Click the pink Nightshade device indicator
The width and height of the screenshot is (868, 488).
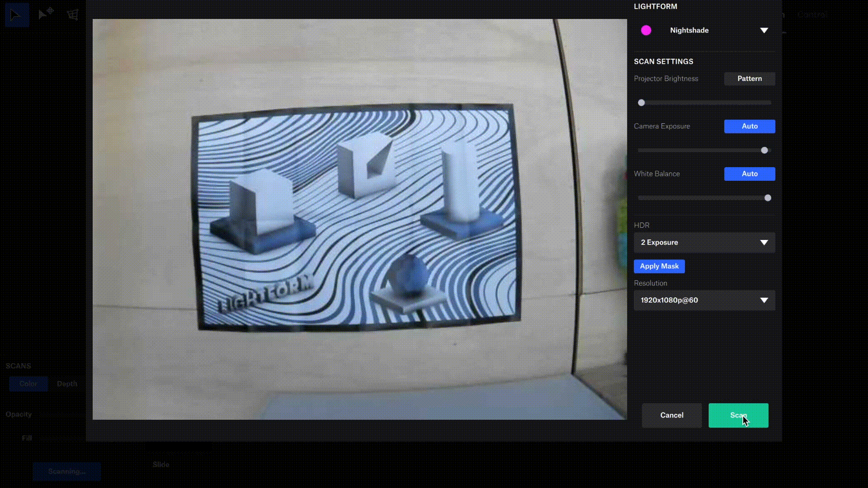(x=646, y=30)
